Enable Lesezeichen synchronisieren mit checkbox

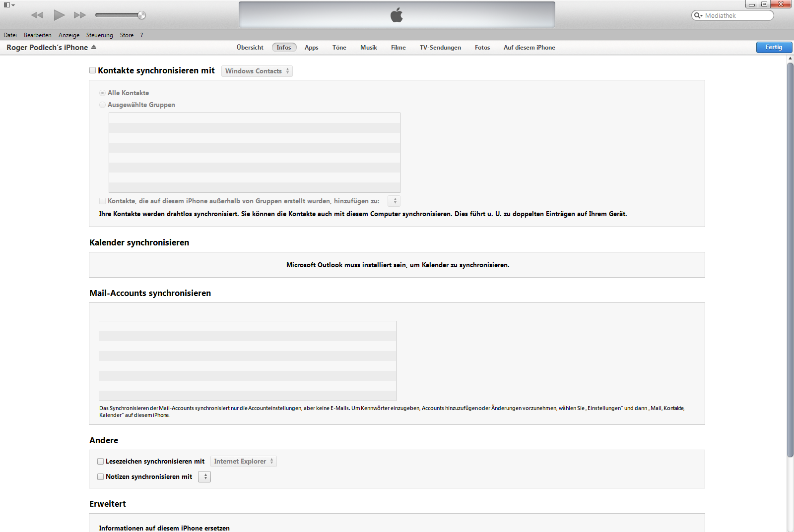click(101, 461)
